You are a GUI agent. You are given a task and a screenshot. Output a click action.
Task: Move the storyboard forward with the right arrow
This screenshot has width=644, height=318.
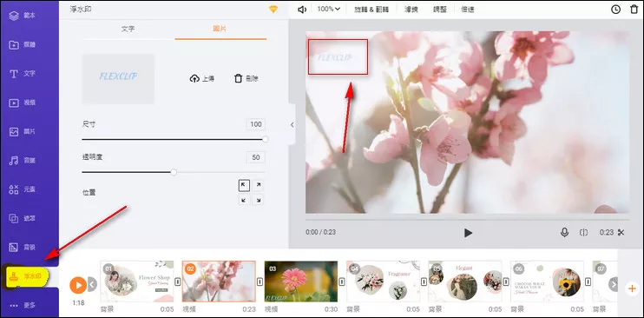click(614, 284)
